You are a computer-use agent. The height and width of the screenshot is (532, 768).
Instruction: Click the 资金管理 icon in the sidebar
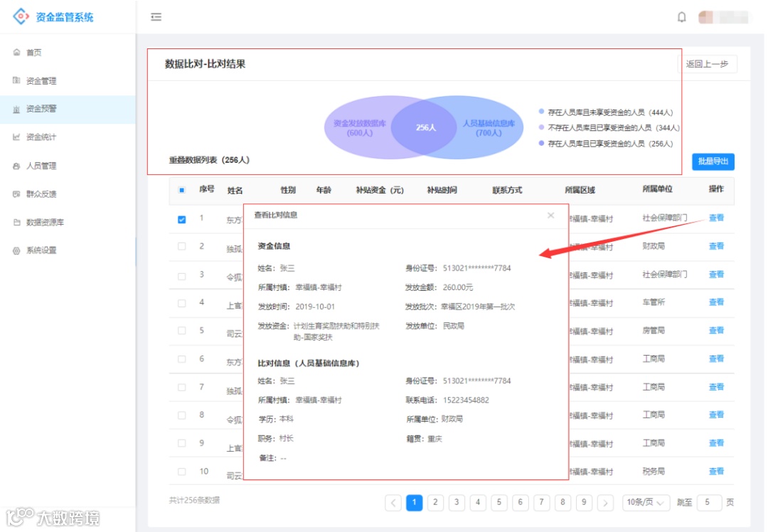pyautogui.click(x=16, y=81)
